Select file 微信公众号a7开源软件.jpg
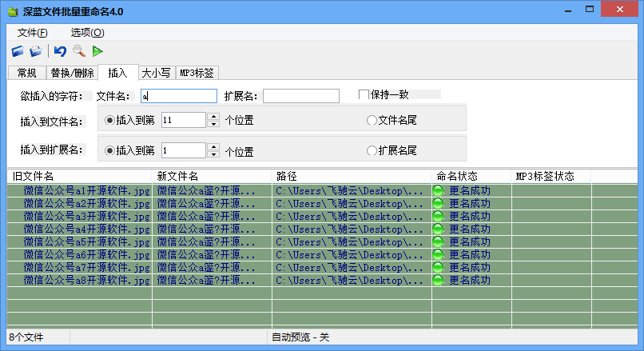 [x=86, y=268]
